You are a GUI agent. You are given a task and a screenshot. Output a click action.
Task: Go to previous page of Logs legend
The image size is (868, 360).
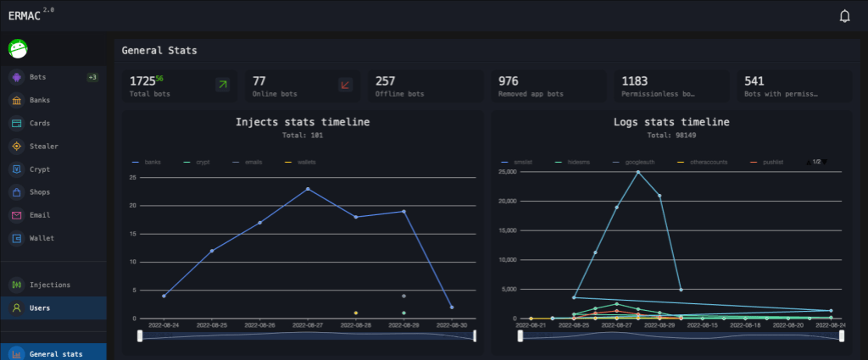(x=808, y=161)
